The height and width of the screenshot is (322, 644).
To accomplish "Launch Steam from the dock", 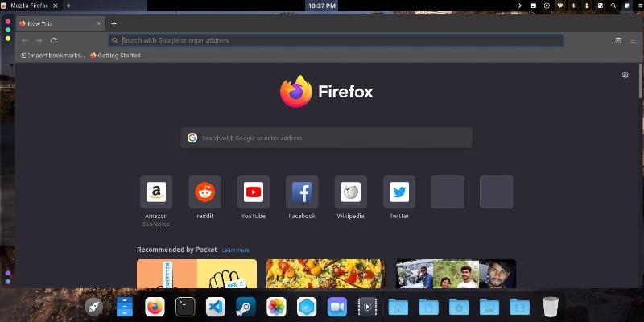I will (245, 307).
